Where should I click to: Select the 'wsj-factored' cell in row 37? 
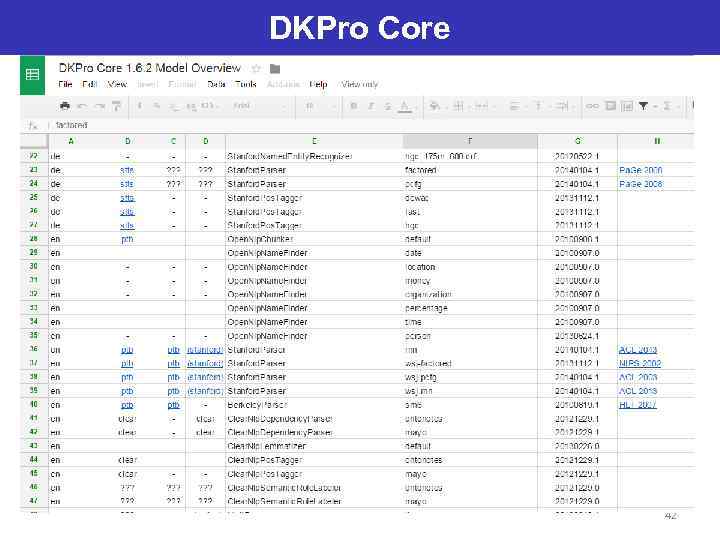point(470,363)
